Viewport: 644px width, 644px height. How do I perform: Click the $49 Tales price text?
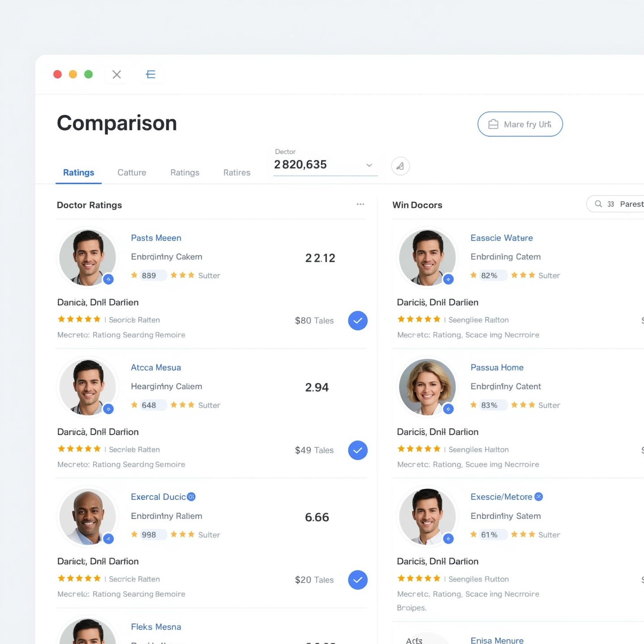pyautogui.click(x=314, y=450)
